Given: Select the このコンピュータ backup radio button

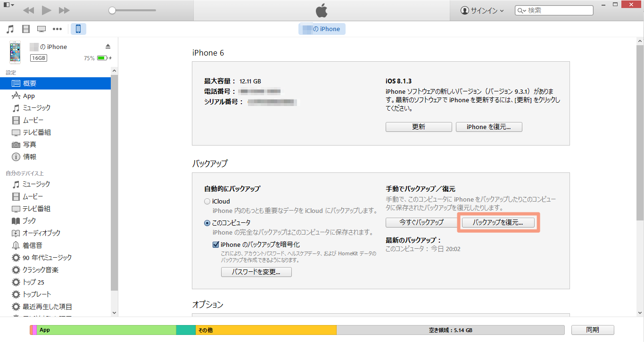Looking at the screenshot, I should tap(207, 223).
